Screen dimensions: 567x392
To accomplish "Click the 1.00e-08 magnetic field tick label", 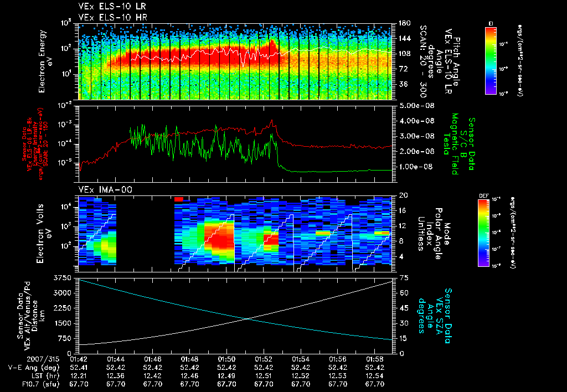I will (417, 167).
